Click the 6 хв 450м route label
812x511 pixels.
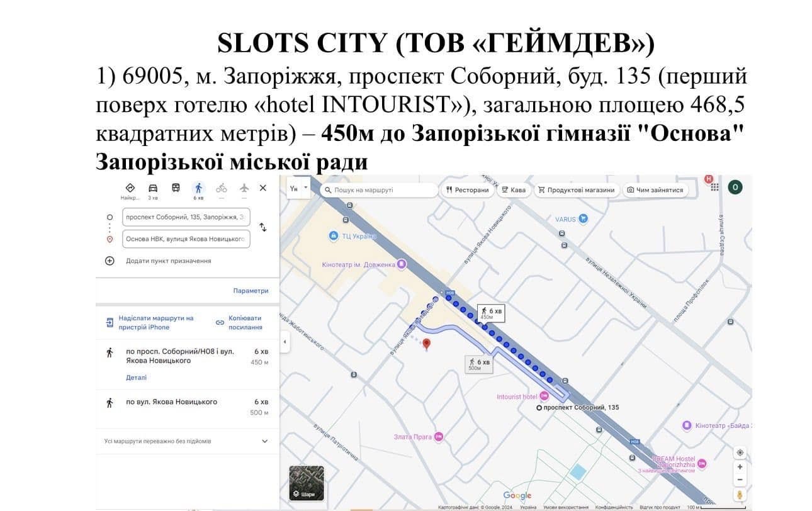click(490, 313)
